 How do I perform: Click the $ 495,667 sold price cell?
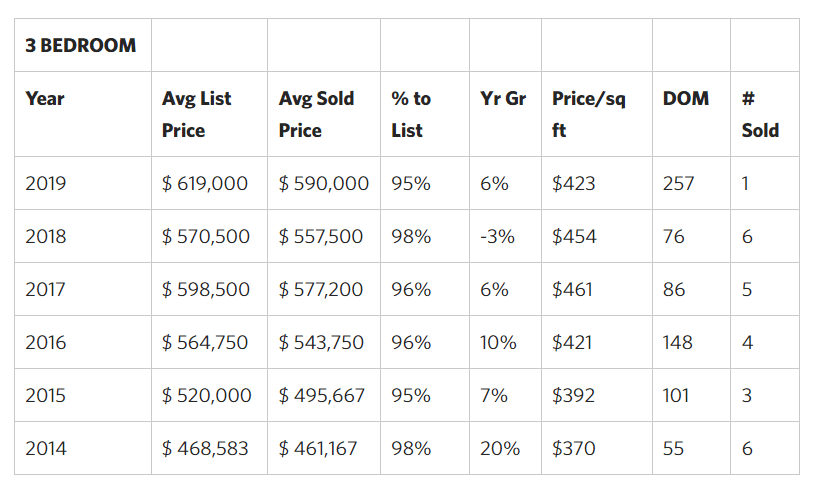coord(321,396)
